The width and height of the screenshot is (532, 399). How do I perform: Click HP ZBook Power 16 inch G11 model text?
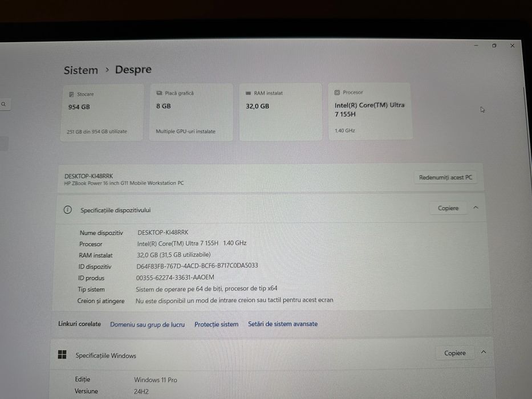click(x=124, y=183)
